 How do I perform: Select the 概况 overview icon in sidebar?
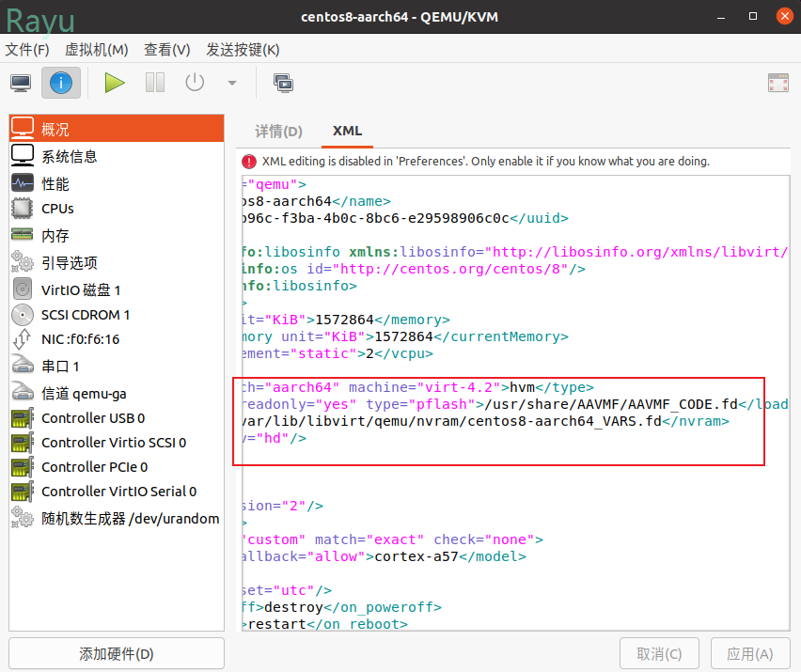tap(23, 128)
